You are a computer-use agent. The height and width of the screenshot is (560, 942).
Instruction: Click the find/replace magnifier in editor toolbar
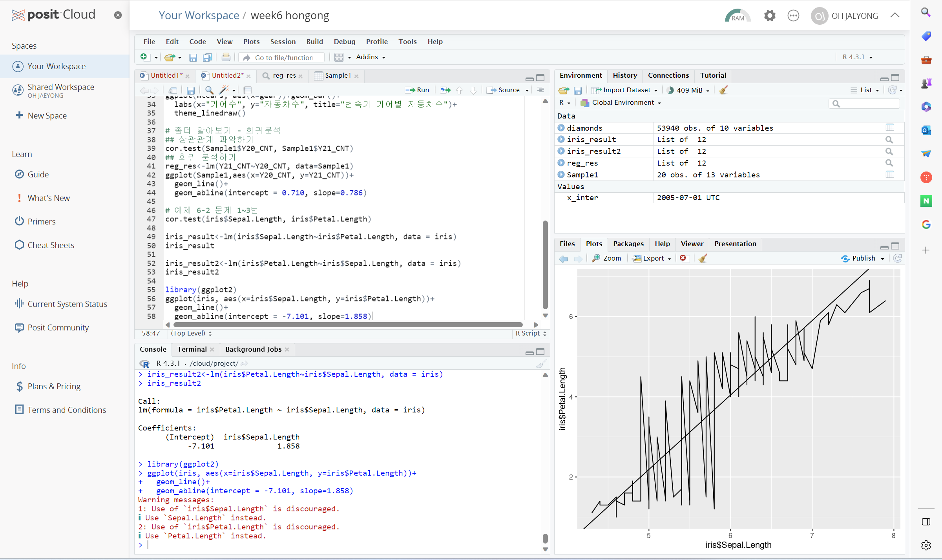pos(209,90)
